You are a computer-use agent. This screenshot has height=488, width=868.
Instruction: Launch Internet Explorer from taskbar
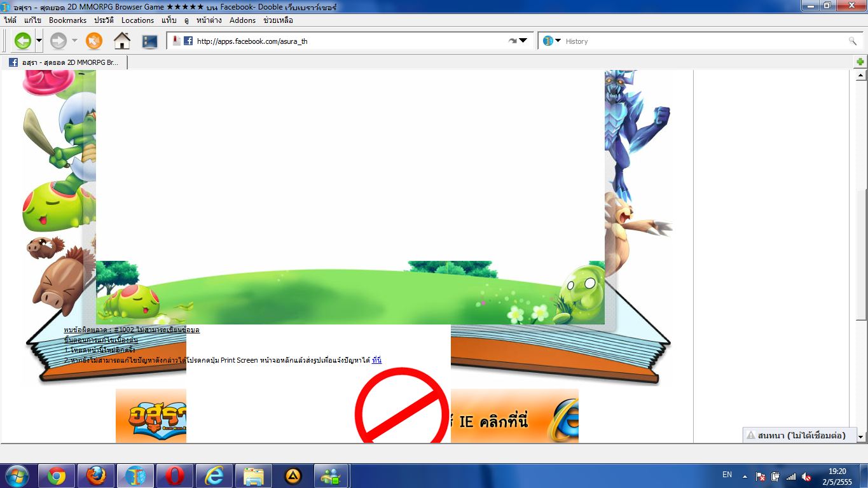click(214, 476)
